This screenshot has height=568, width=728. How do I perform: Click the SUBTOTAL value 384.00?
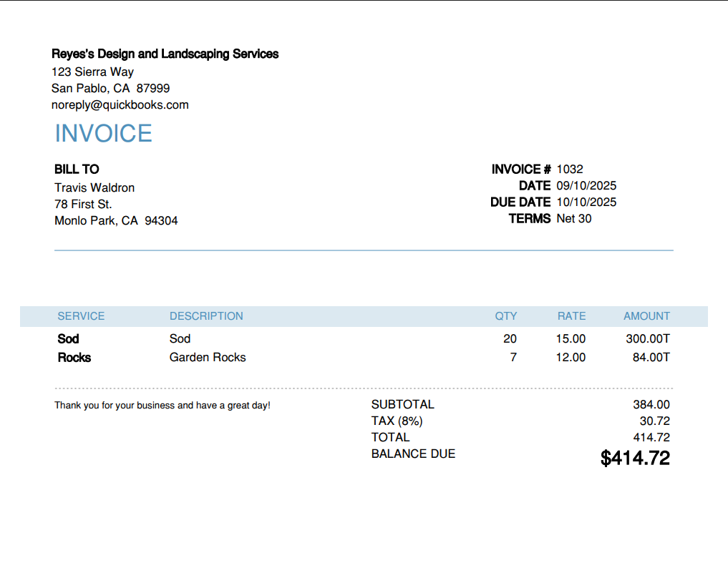[x=651, y=405]
